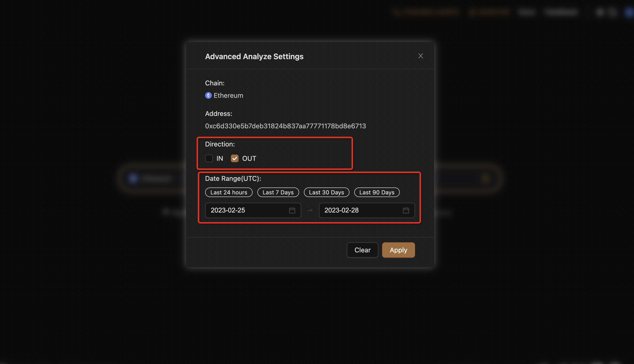This screenshot has height=364, width=634.
Task: Click the Advanced Analyze Settings title
Action: click(254, 57)
